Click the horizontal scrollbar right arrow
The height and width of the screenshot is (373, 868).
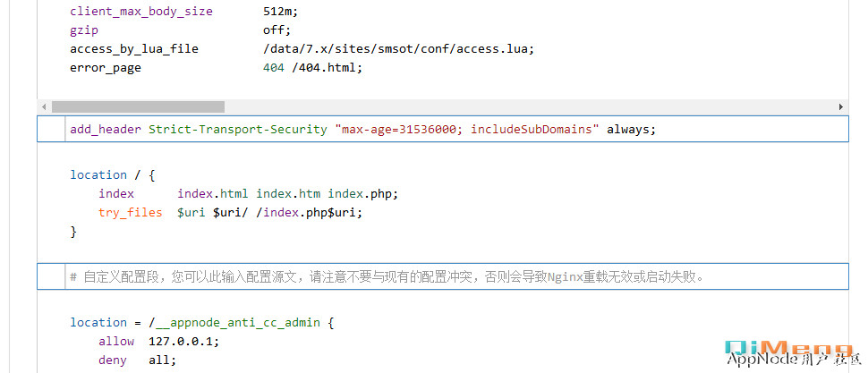click(x=840, y=106)
